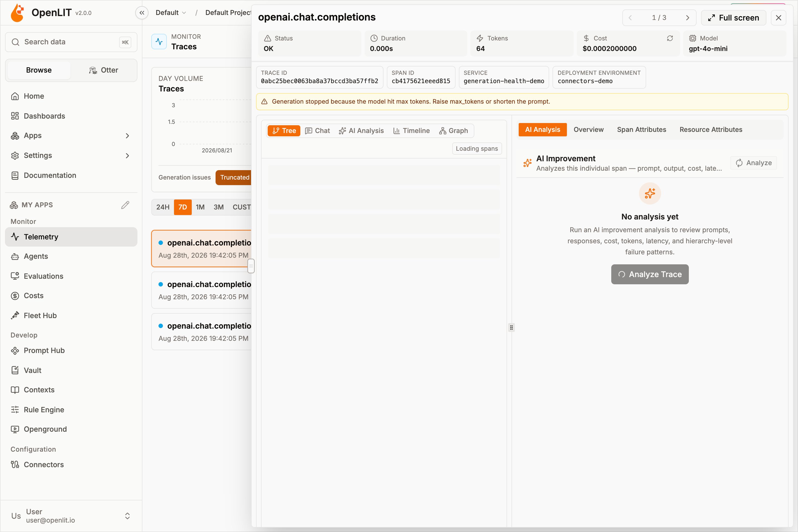This screenshot has width=798, height=532.
Task: Click the Cost dollar sign icon
Action: coord(586,38)
